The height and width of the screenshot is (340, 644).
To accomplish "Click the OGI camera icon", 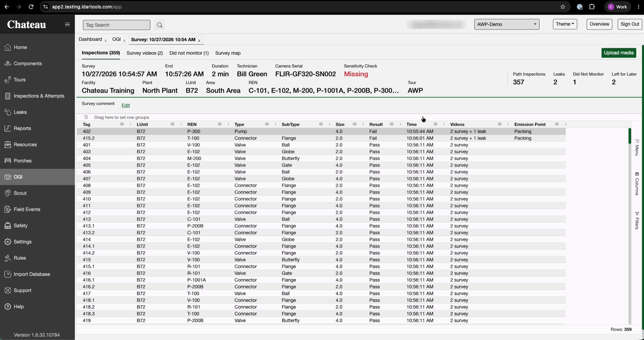I will coord(8,177).
